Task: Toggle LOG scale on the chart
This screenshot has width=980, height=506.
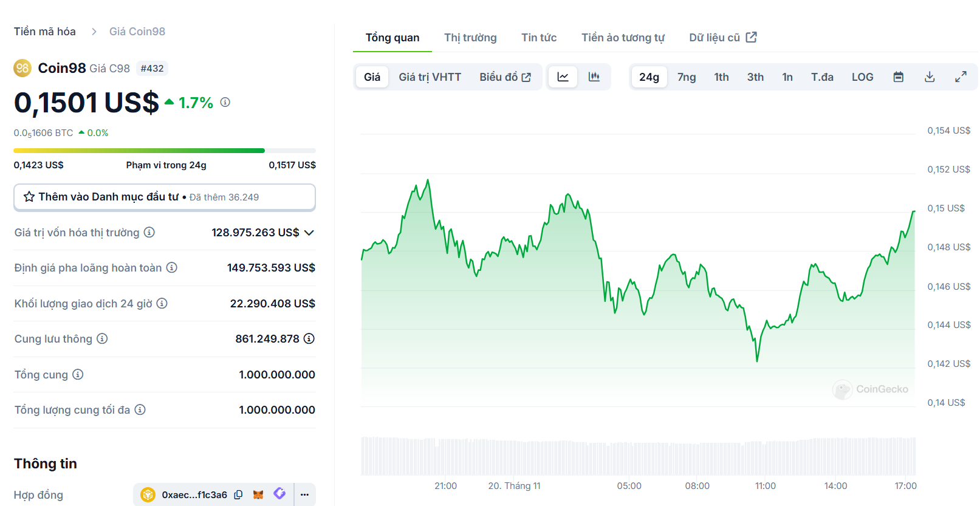Action: [862, 77]
